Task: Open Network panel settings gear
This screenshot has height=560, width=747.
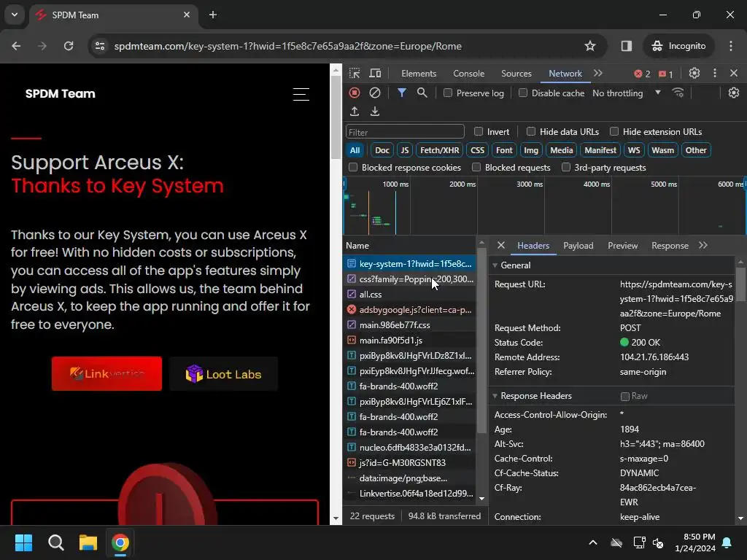Action: (x=734, y=93)
